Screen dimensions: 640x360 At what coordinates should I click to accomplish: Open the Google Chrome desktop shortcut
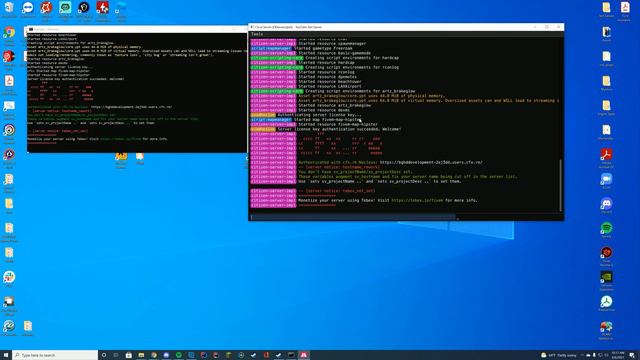pos(9,33)
